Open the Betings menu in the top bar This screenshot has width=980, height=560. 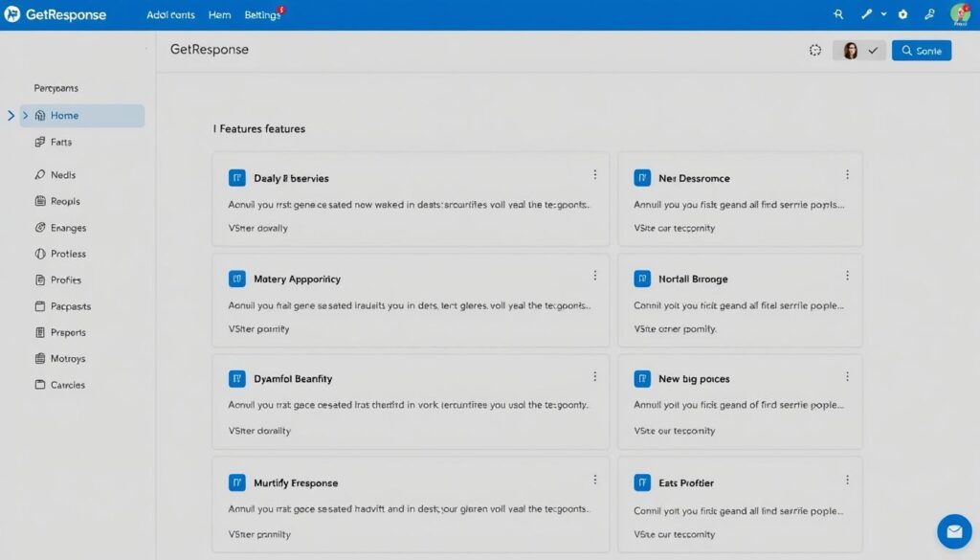(263, 15)
